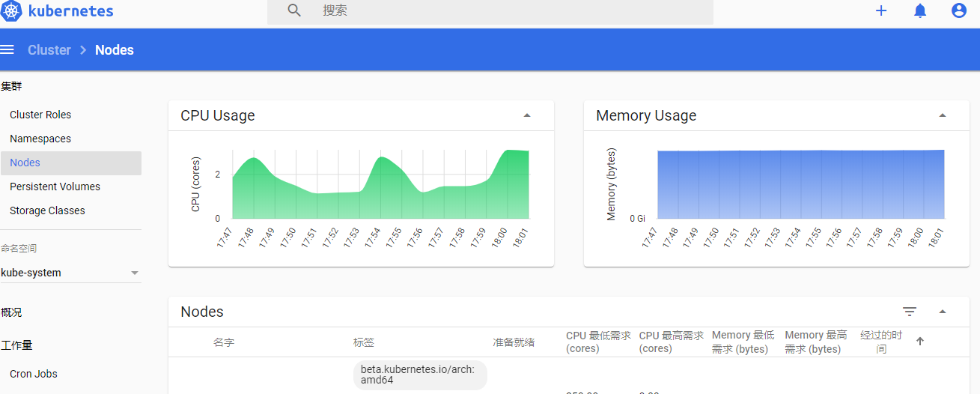
Task: Open the Nodes table filter icon
Action: [910, 312]
